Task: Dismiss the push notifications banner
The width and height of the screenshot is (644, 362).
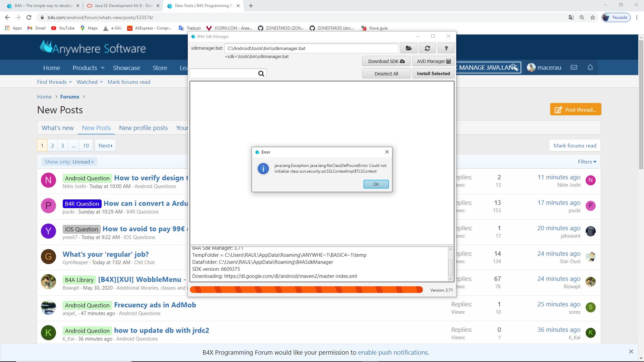Action: pyautogui.click(x=631, y=352)
